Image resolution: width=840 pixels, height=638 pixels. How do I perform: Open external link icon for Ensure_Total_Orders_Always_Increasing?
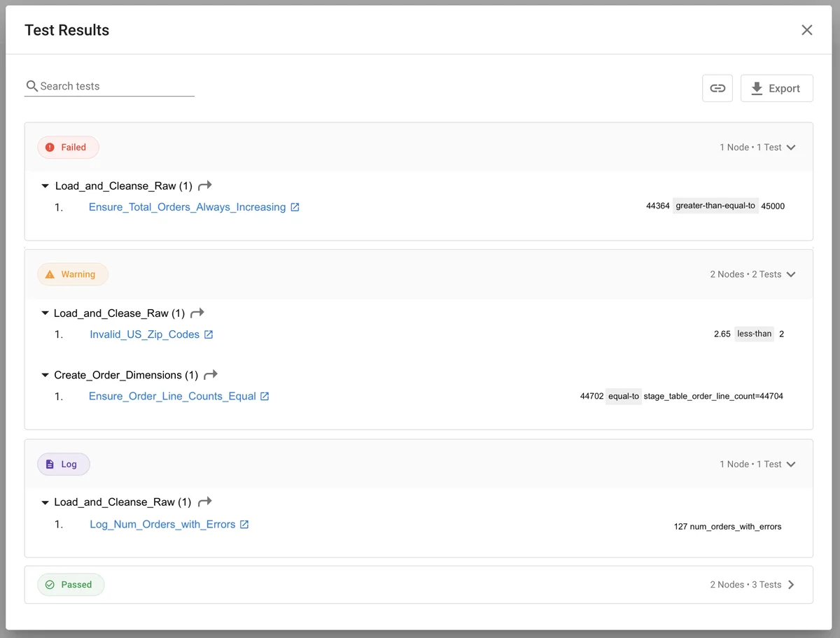[295, 207]
